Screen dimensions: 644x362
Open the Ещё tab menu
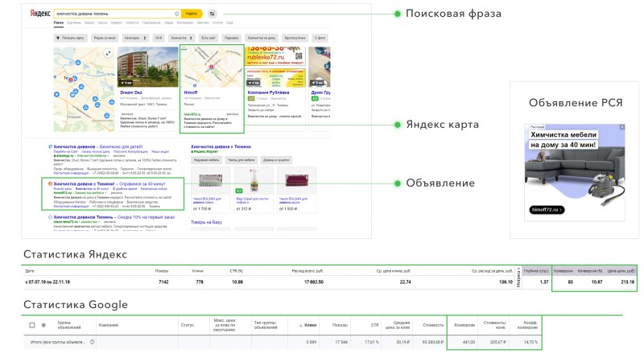(230, 23)
